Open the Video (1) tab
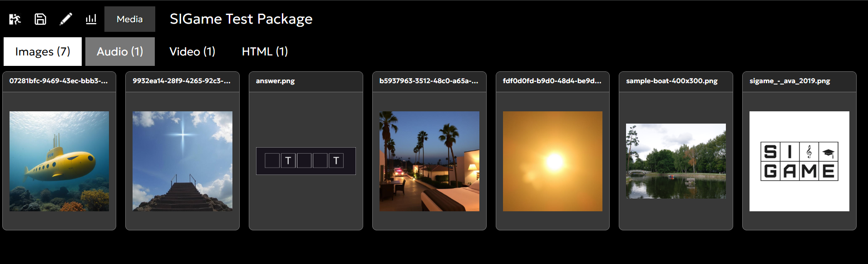 coord(192,51)
